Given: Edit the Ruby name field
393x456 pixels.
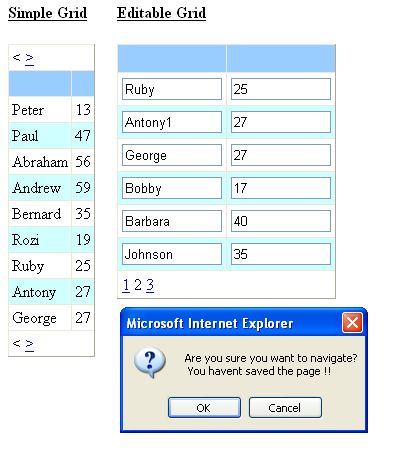Looking at the screenshot, I should click(172, 89).
